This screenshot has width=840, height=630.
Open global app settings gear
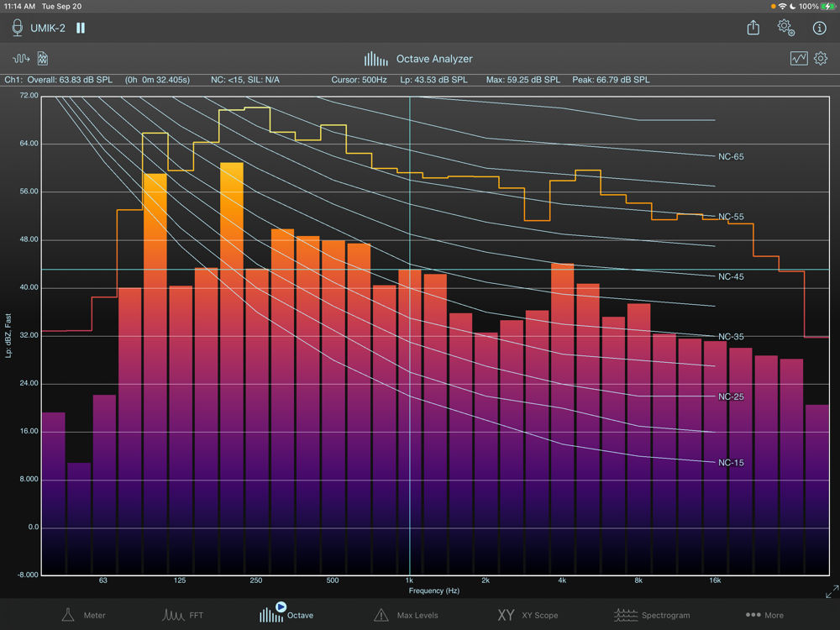[x=785, y=28]
